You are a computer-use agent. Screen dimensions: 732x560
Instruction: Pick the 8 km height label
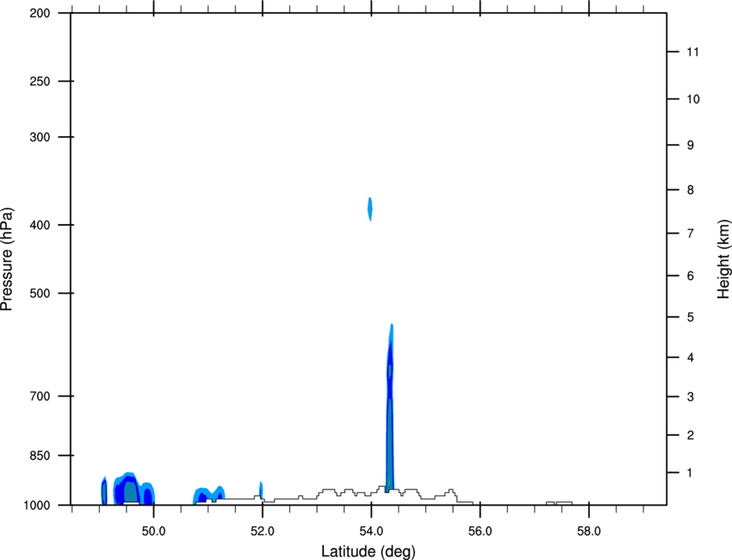pyautogui.click(x=690, y=190)
